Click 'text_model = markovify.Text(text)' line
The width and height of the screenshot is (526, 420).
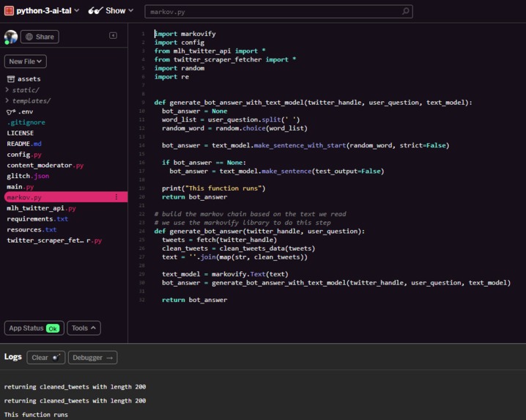point(225,274)
